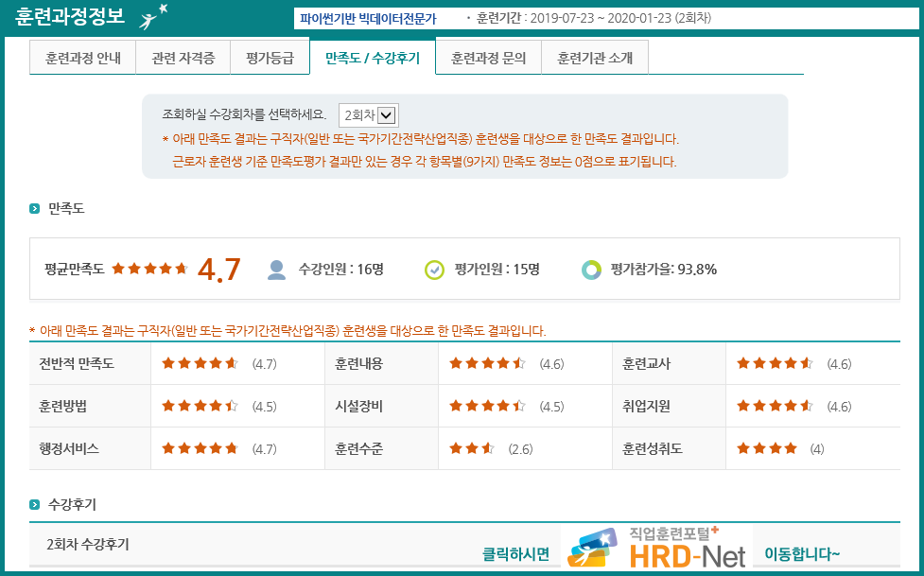Click the 파이썬기반 빅데이터전문가 course title
The height and width of the screenshot is (576, 924).
click(368, 19)
